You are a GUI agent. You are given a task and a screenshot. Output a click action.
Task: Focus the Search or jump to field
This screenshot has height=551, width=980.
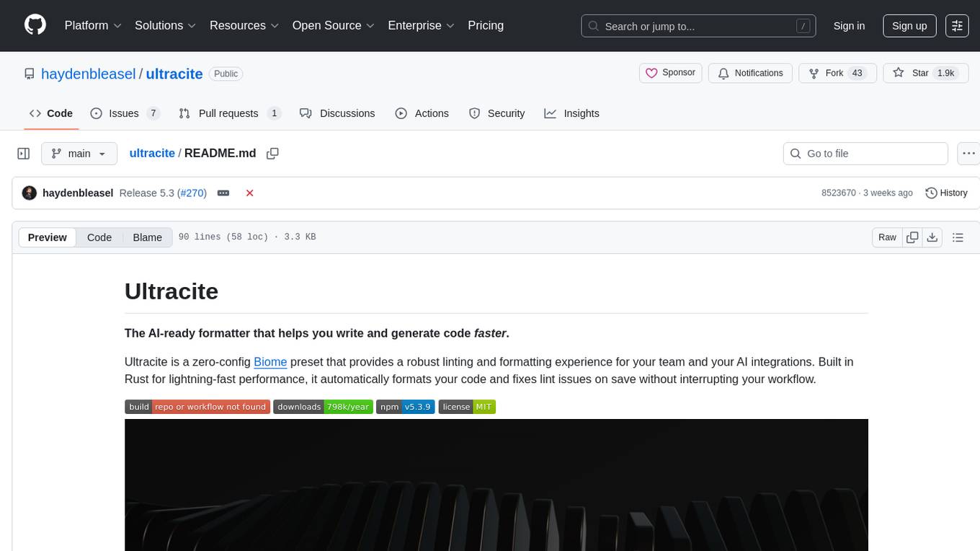coord(698,25)
